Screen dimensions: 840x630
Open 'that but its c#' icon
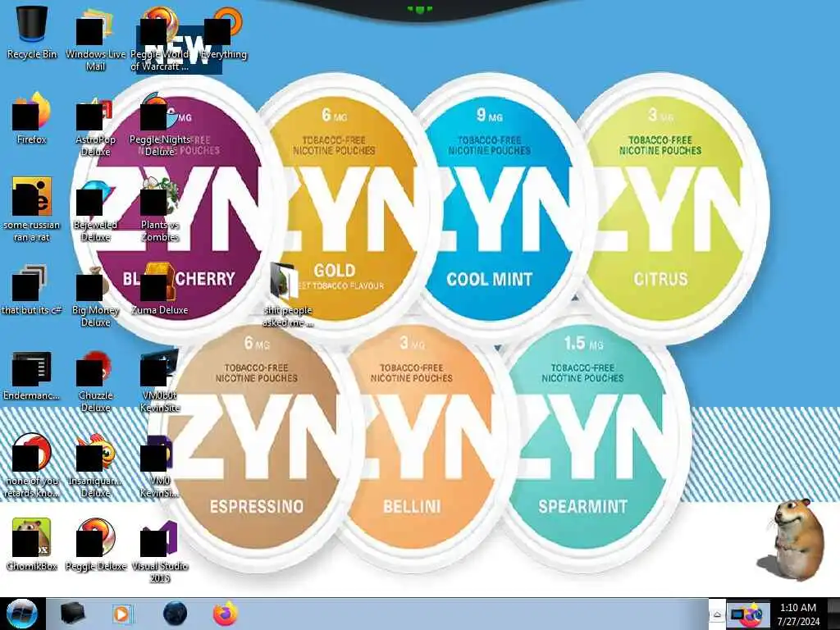pyautogui.click(x=32, y=290)
